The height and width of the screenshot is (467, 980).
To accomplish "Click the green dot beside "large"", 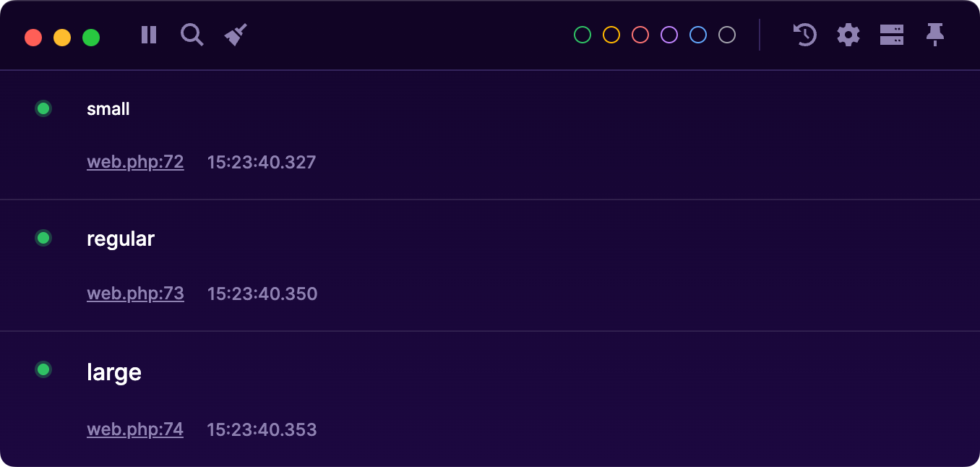I will click(43, 369).
